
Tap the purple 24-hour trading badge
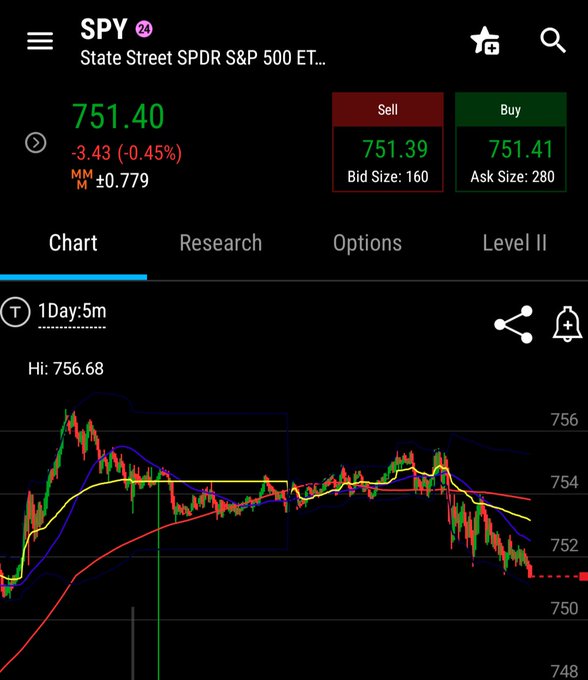pyautogui.click(x=144, y=29)
